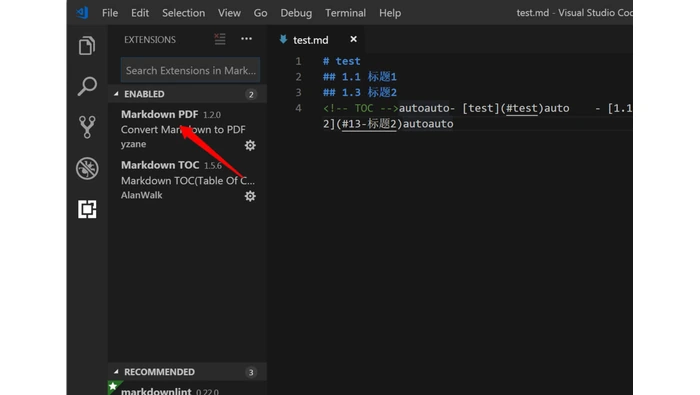Open the Terminal menu

pos(346,13)
